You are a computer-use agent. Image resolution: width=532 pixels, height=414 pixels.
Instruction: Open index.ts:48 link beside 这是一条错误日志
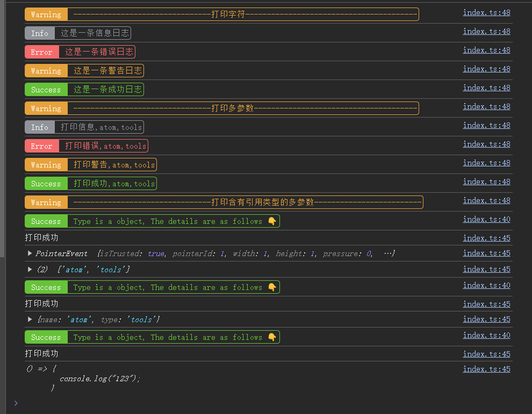click(x=486, y=50)
